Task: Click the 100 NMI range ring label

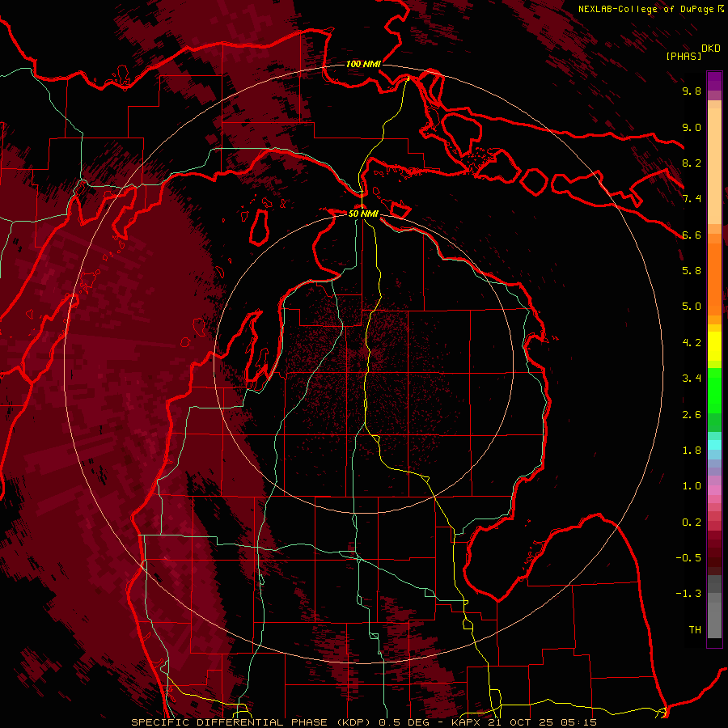Action: click(363, 64)
